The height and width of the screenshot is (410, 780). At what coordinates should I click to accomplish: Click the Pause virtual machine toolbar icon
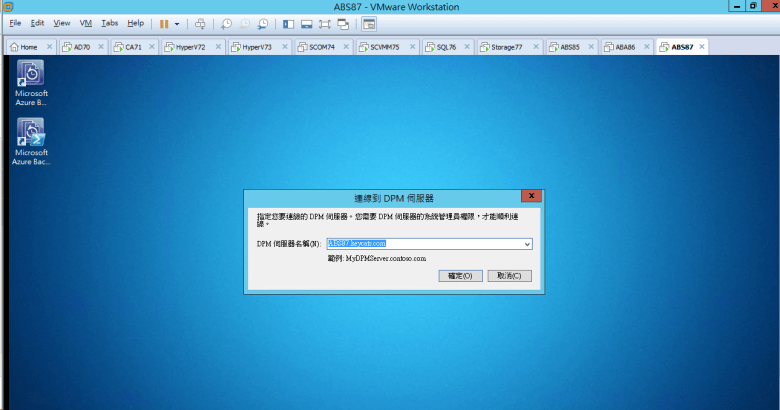coord(164,23)
